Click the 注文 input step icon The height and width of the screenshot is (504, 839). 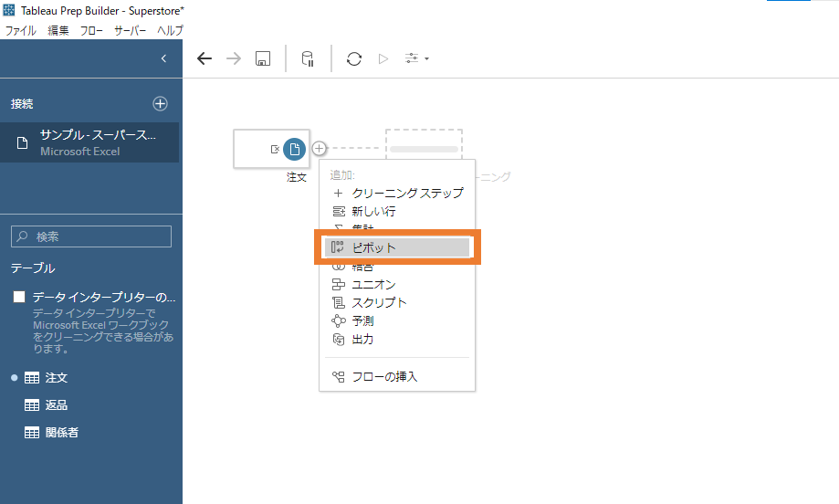click(x=294, y=149)
